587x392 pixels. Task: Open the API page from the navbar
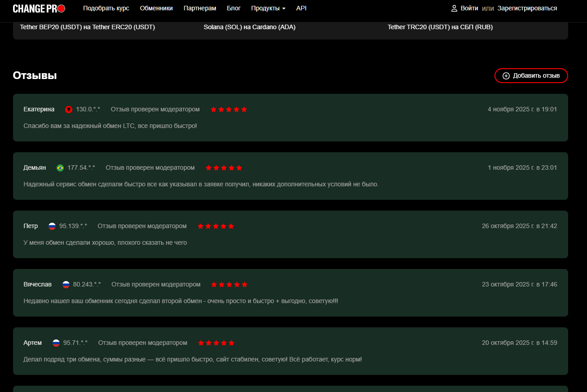[301, 8]
